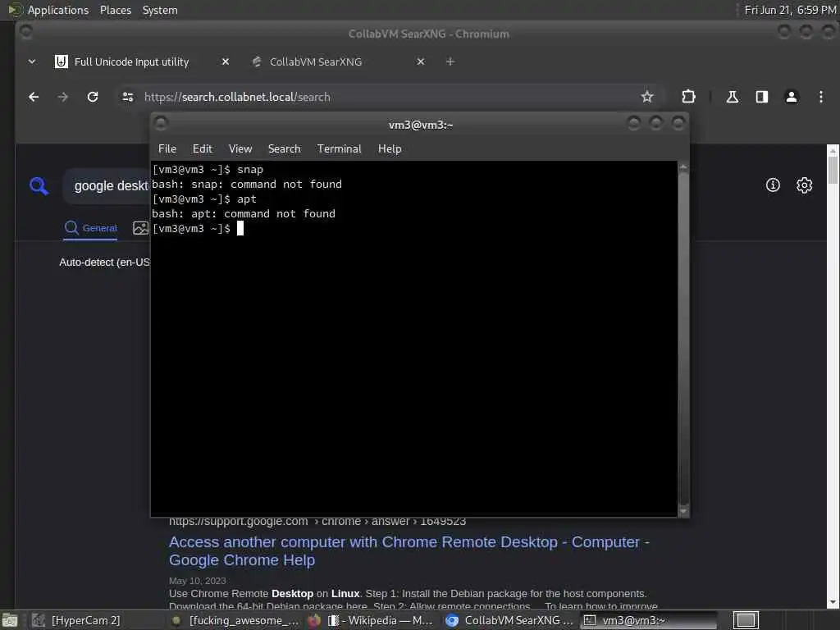This screenshot has height=630, width=840.
Task: Open the Terminal menu in terminal
Action: 339,149
